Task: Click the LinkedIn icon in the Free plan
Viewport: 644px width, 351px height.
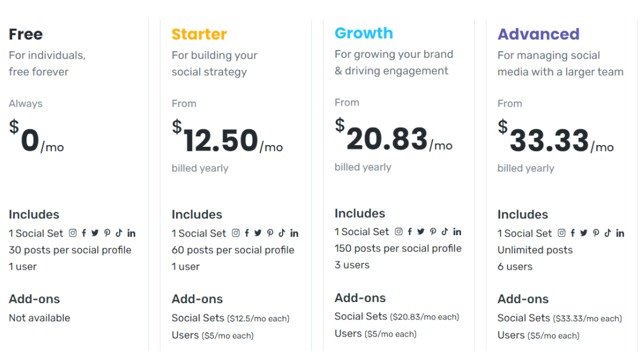Action: pos(131,233)
